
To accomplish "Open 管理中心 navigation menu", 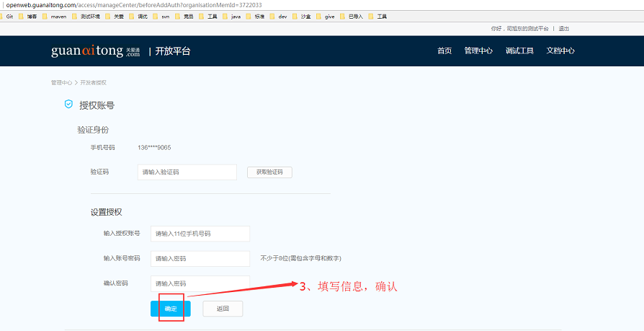I will pyautogui.click(x=478, y=51).
